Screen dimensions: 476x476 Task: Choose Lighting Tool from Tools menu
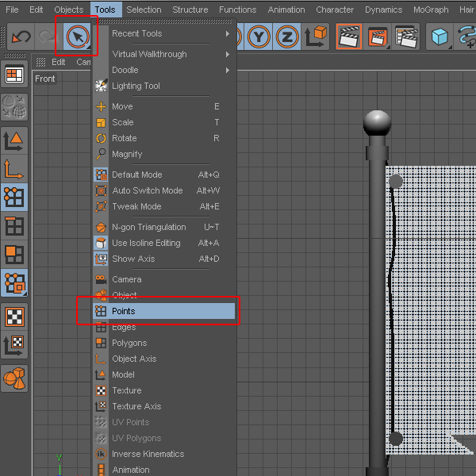click(164, 86)
